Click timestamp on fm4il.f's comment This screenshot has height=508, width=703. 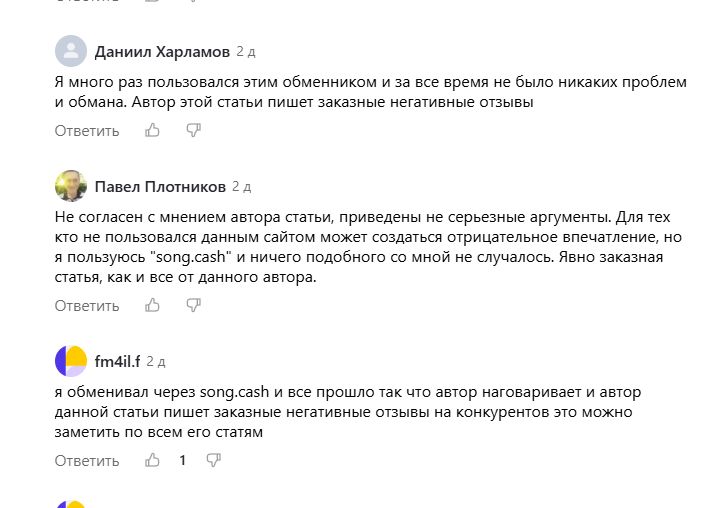[156, 361]
